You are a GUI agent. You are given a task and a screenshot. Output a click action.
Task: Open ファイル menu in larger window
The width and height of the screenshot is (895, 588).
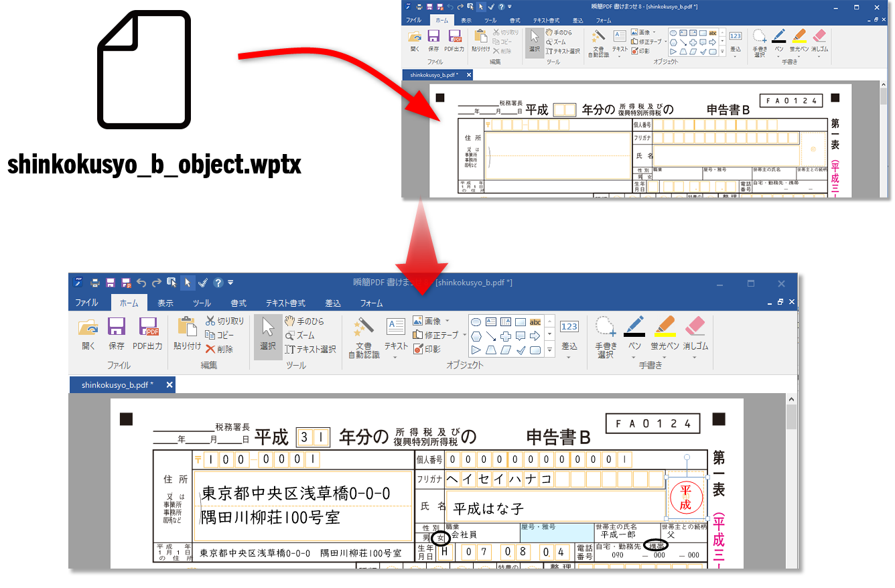click(86, 303)
